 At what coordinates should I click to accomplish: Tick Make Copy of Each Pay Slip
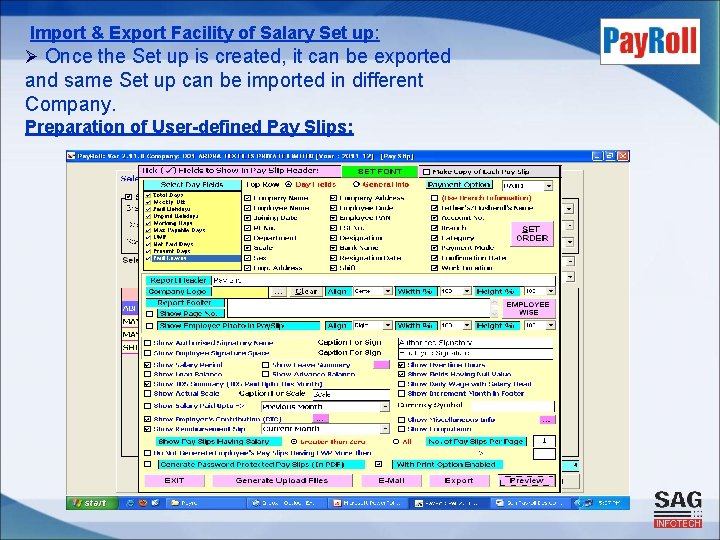[427, 172]
